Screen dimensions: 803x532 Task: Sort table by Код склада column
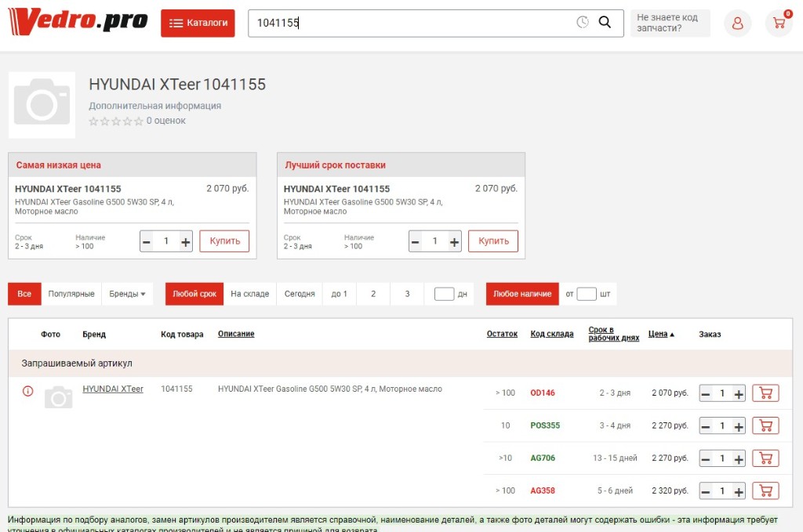tap(552, 334)
